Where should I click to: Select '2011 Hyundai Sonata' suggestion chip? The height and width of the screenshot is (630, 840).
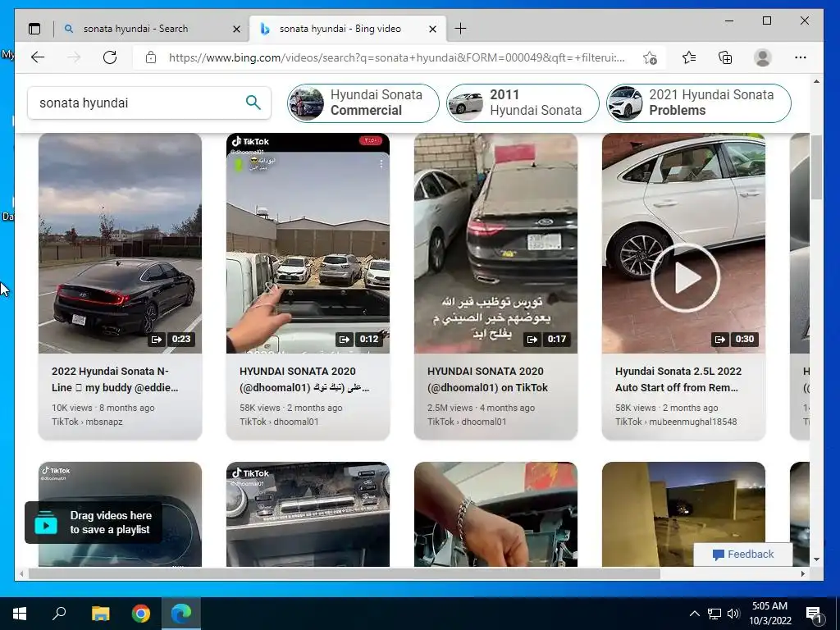coord(523,103)
